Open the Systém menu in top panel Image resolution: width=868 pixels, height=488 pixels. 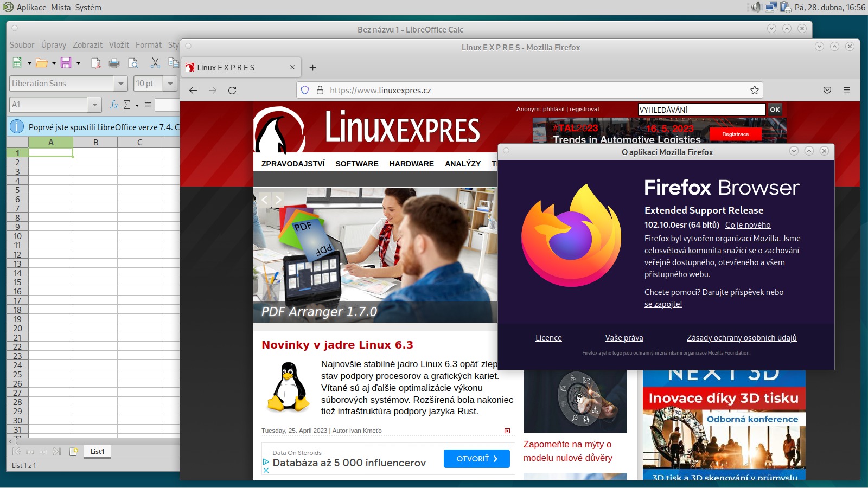point(88,8)
